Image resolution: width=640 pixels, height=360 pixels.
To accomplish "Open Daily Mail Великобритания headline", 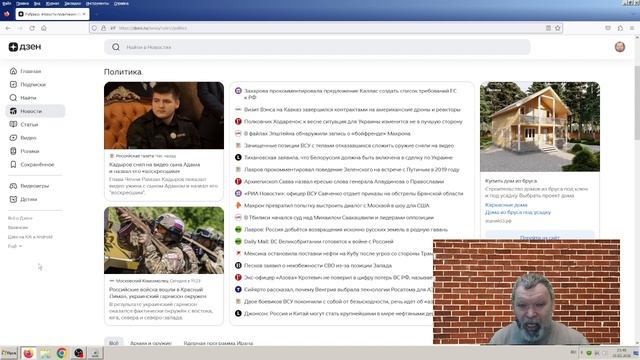I will pyautogui.click(x=319, y=242).
